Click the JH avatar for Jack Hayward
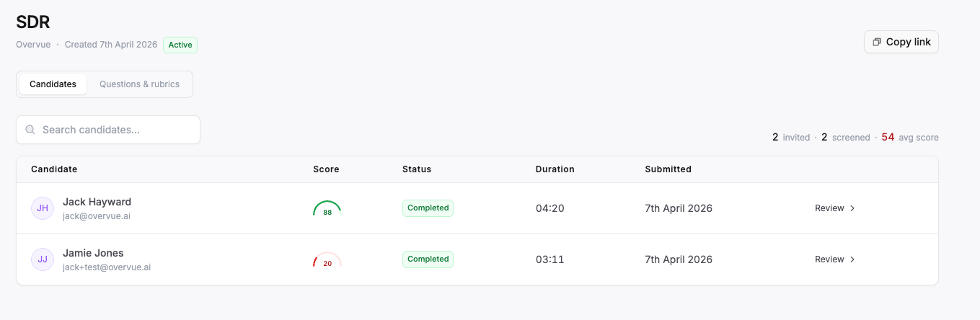This screenshot has height=320, width=980. click(43, 208)
